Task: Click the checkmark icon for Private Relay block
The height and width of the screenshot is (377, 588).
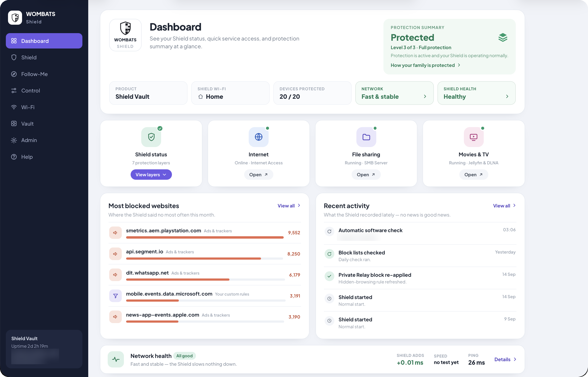Action: click(329, 276)
